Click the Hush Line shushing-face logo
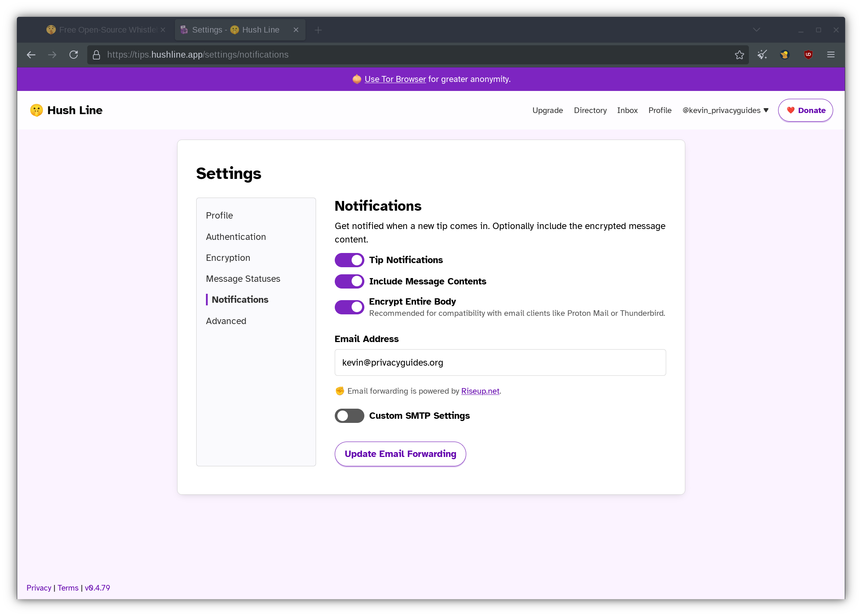Screen dimensions: 862x616 click(36, 110)
